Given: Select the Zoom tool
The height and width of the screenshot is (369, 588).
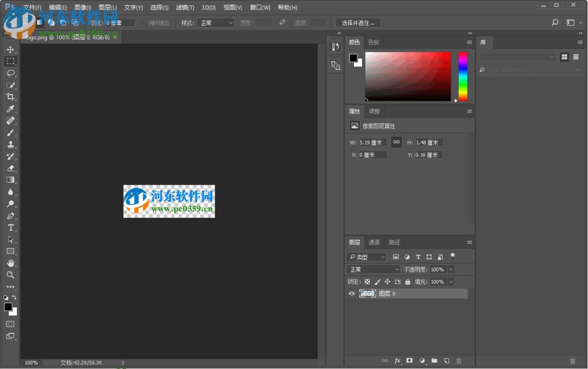Looking at the screenshot, I should coord(11,275).
